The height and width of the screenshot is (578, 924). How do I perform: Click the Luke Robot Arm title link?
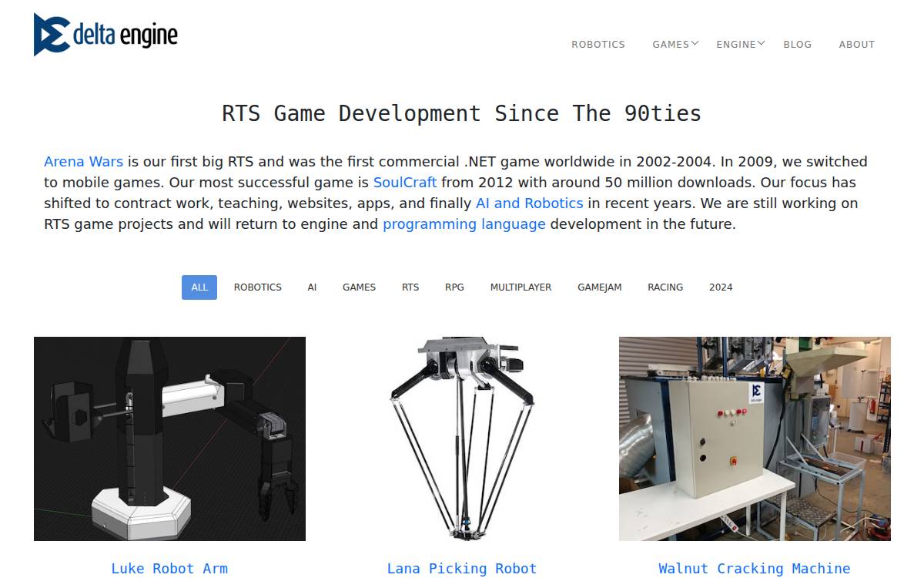click(169, 569)
